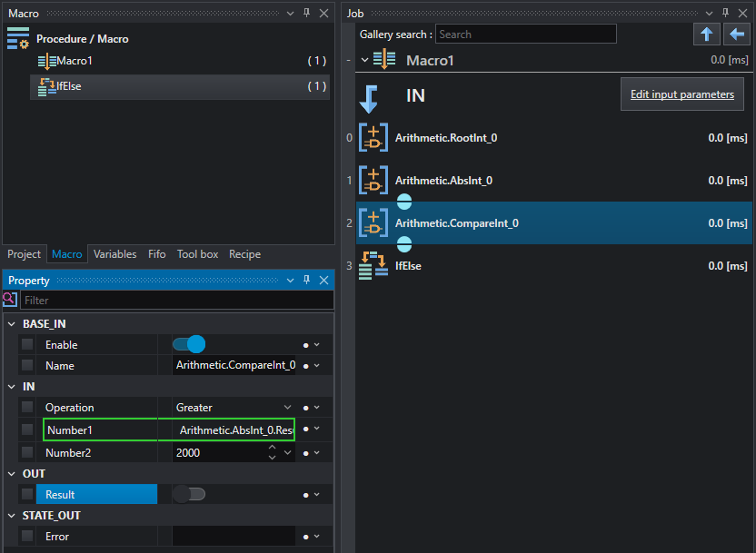
Task: Switch to the Variables tab
Action: click(x=114, y=254)
